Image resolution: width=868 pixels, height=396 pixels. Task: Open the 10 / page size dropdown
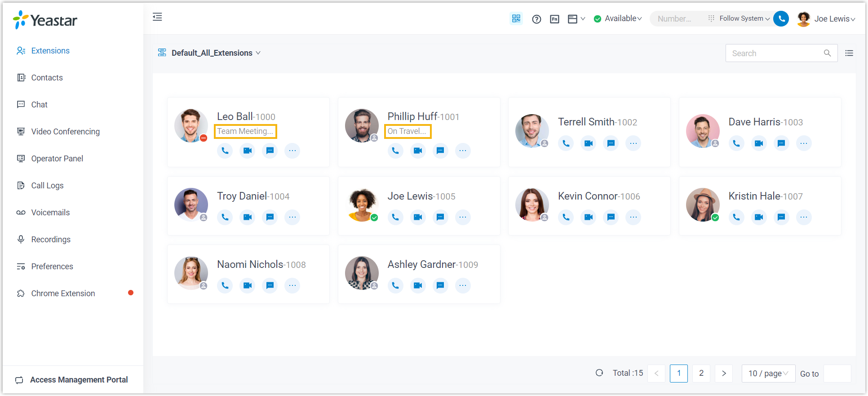(768, 374)
